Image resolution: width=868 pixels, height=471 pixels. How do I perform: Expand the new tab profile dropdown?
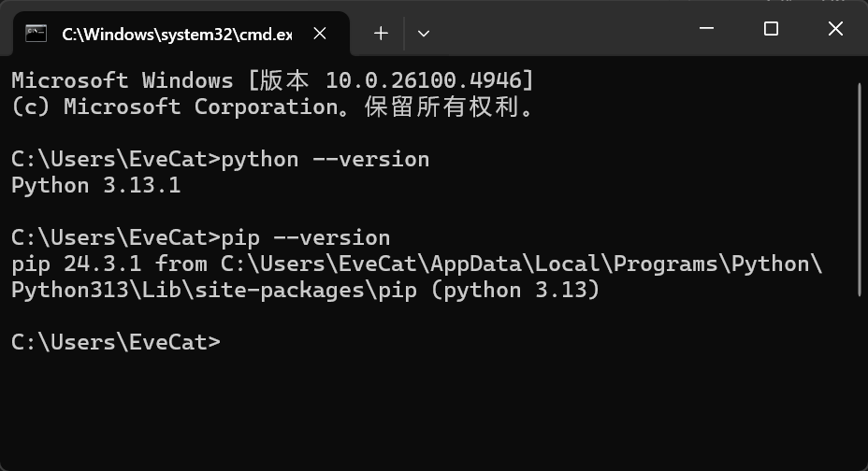pos(424,34)
